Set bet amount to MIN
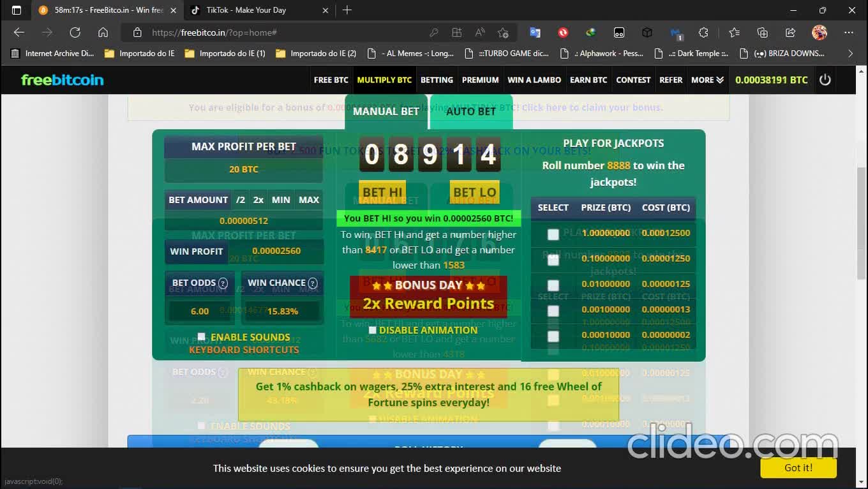 pos(281,200)
